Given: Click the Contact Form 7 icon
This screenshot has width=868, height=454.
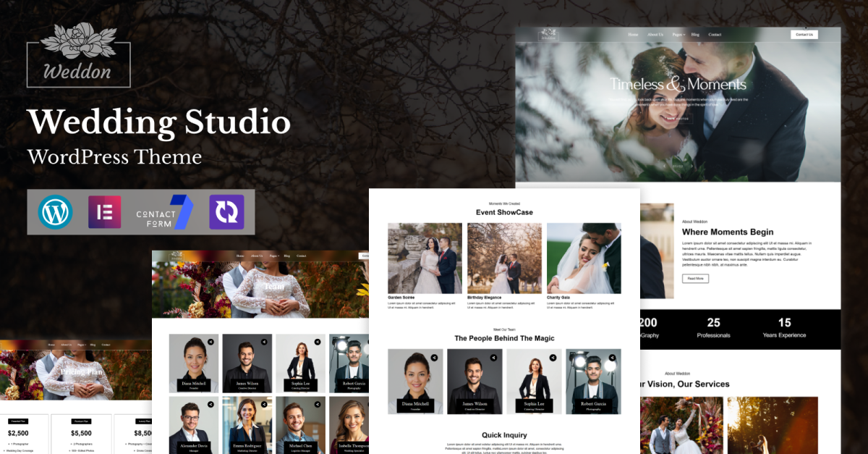Looking at the screenshot, I should tap(165, 212).
